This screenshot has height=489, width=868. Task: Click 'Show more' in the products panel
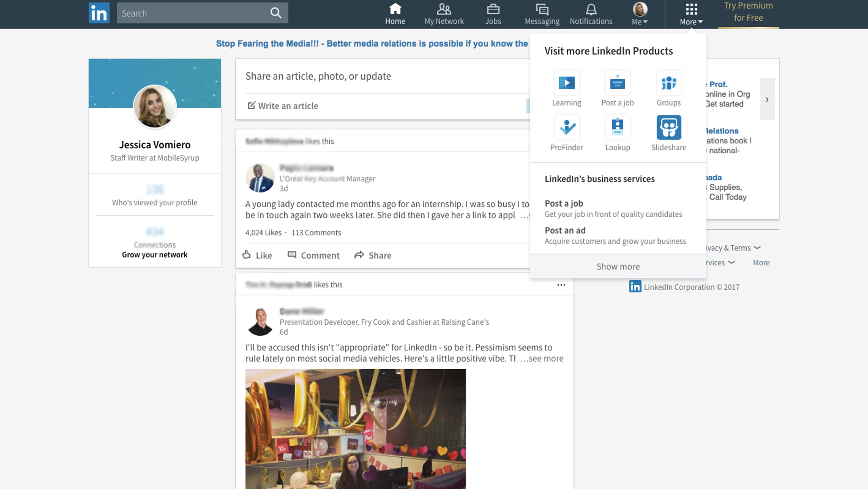point(618,267)
